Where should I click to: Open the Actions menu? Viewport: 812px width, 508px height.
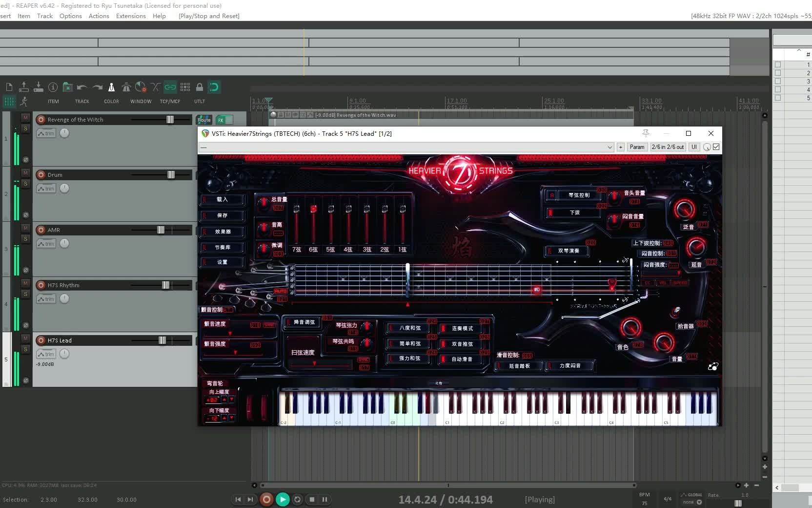99,16
